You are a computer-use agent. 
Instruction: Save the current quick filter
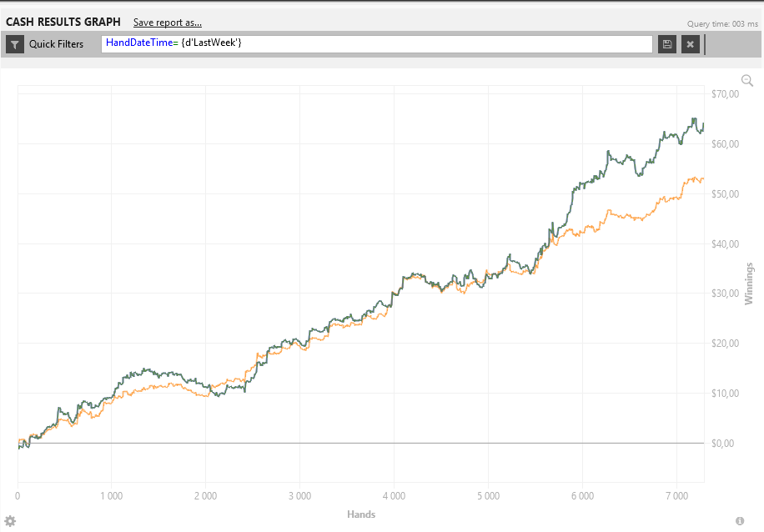point(666,44)
